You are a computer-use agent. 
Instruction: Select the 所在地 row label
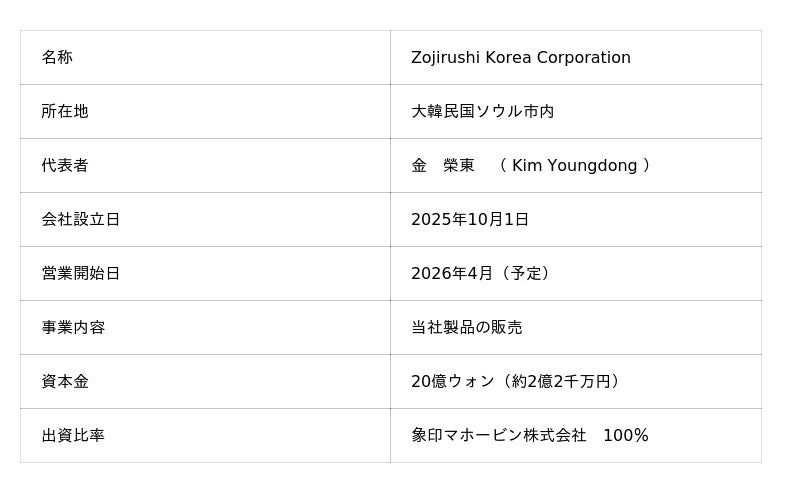coord(65,112)
